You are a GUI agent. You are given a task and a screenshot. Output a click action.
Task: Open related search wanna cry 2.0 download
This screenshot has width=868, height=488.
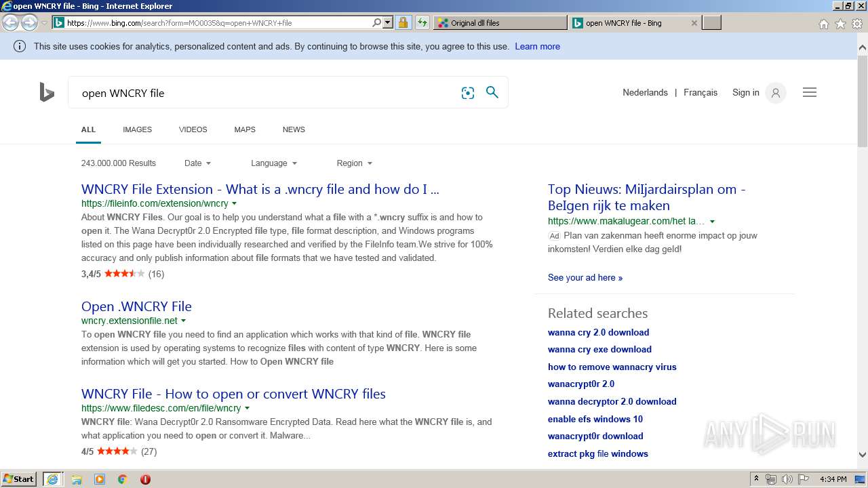598,332
